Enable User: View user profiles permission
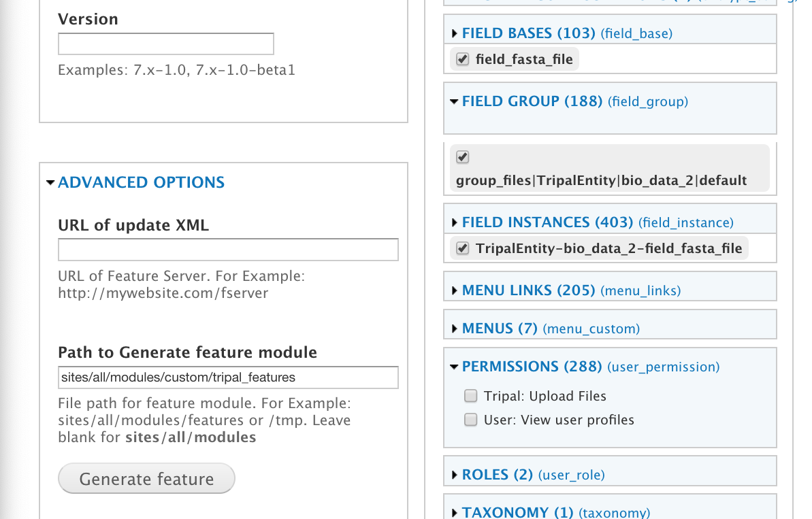 pyautogui.click(x=470, y=420)
